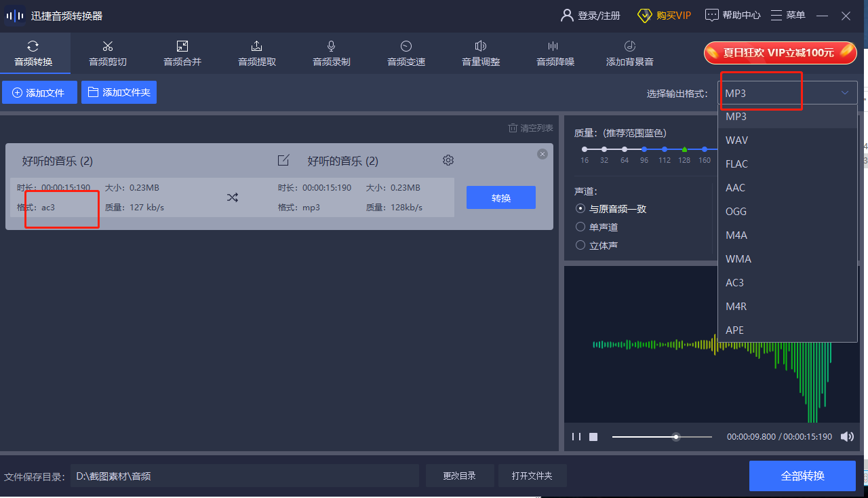The height and width of the screenshot is (498, 868).
Task: Click the output format text mp3
Action: click(x=311, y=207)
